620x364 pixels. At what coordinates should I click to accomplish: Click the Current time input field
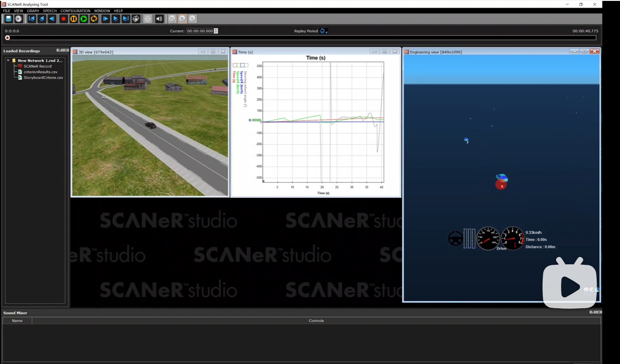tap(200, 31)
